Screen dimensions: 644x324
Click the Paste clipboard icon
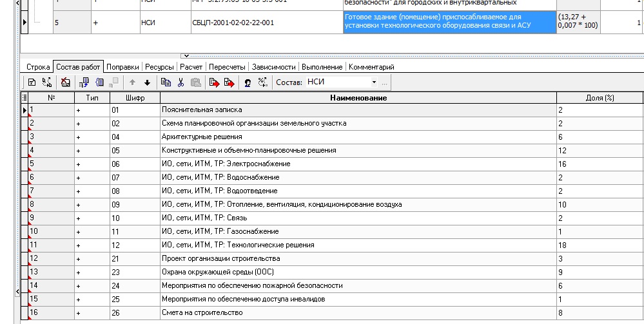pos(196,82)
